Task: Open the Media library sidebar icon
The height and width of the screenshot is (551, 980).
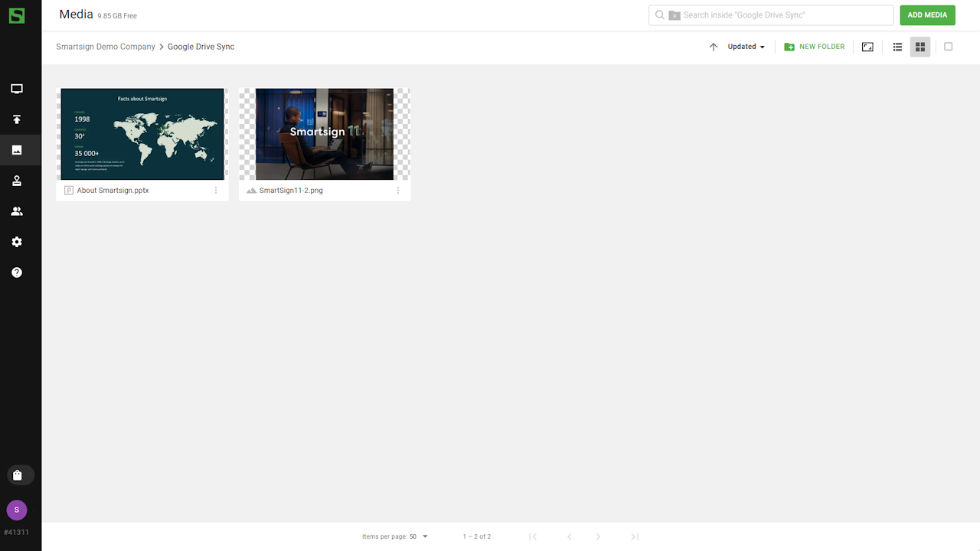Action: coord(17,150)
